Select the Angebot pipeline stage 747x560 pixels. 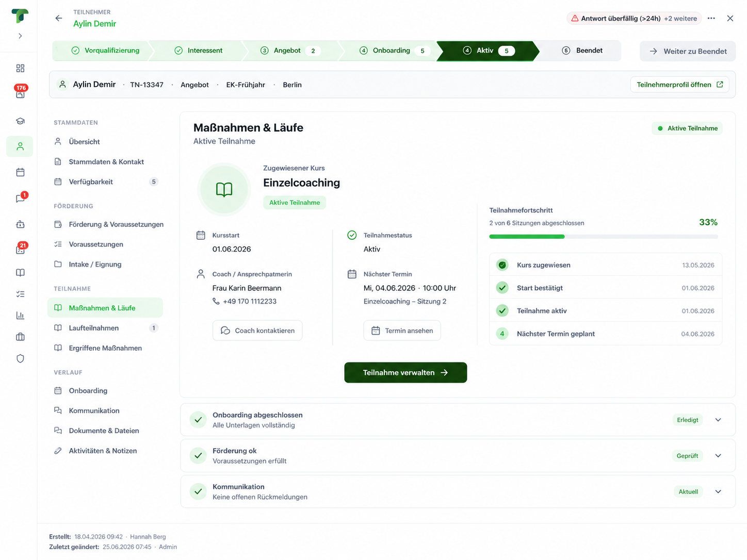click(x=293, y=51)
